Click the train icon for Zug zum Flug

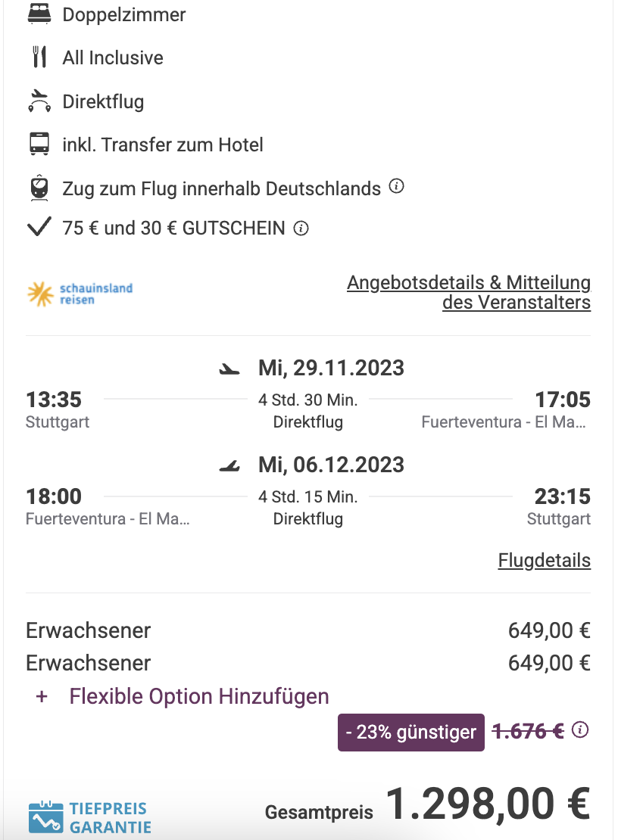(39, 188)
